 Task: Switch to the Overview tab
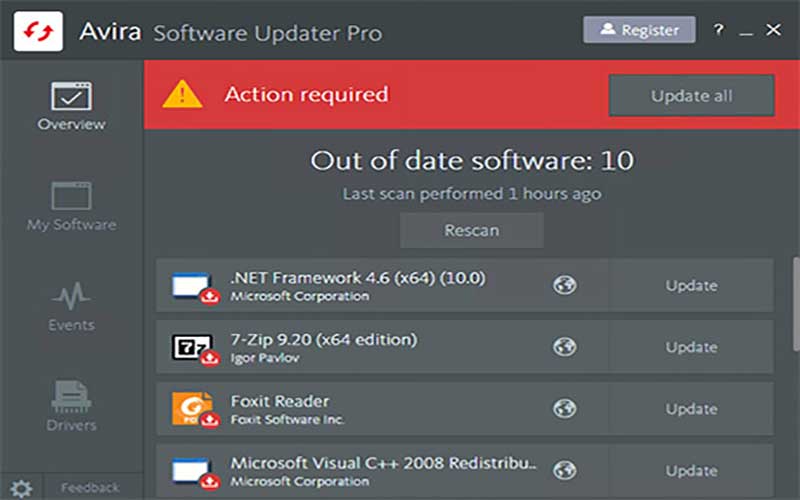71,105
